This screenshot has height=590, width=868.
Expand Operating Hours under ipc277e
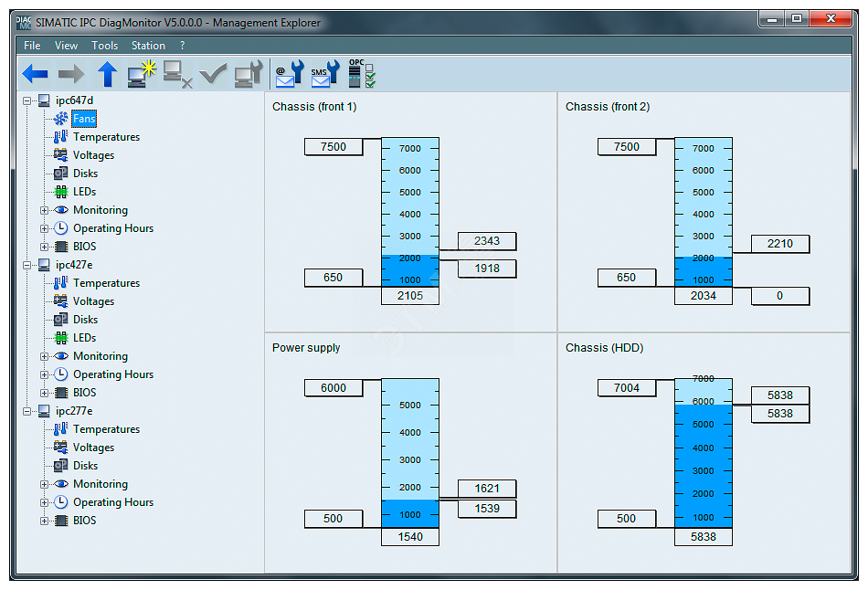(x=44, y=502)
